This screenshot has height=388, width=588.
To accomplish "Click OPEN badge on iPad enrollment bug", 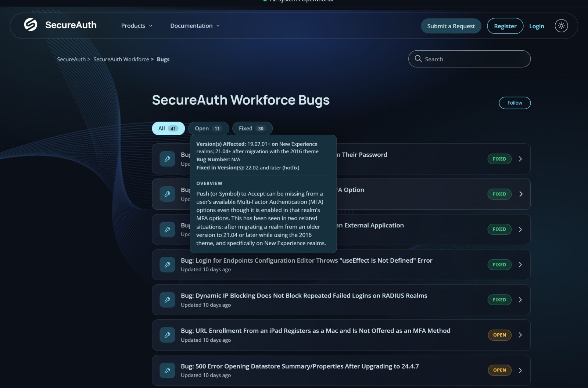I will point(499,335).
